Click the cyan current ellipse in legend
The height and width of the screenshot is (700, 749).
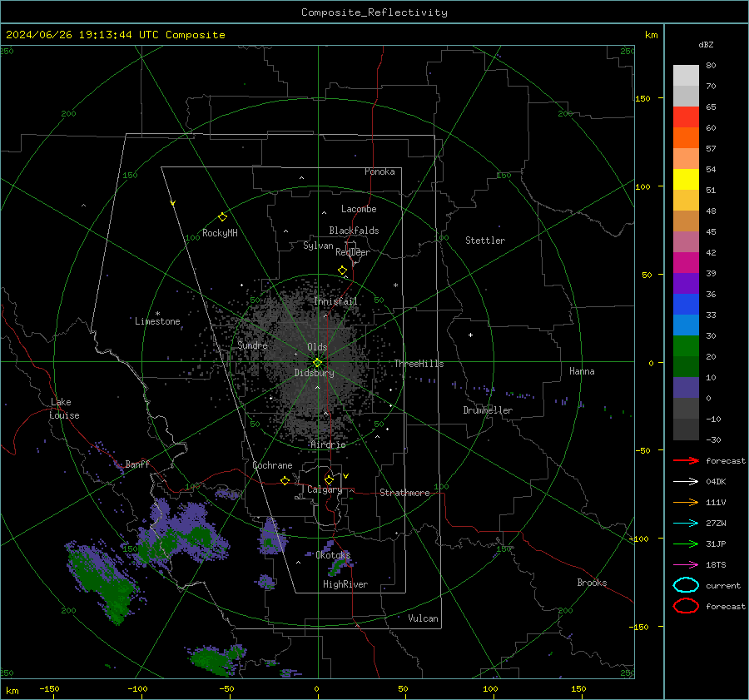point(686,585)
